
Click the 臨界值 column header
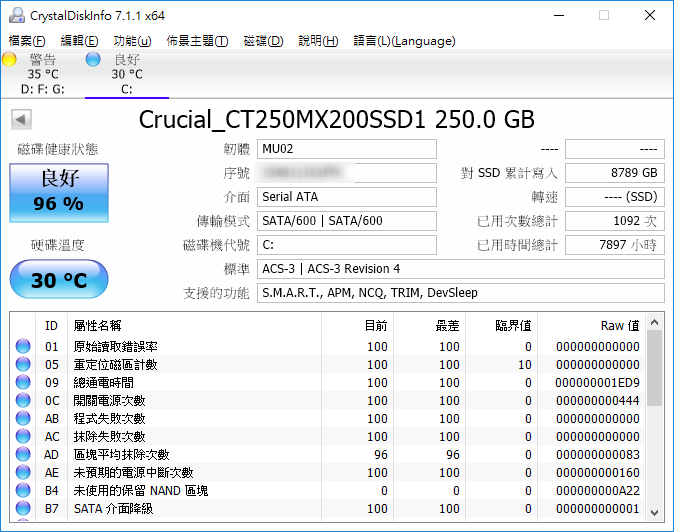click(x=502, y=326)
